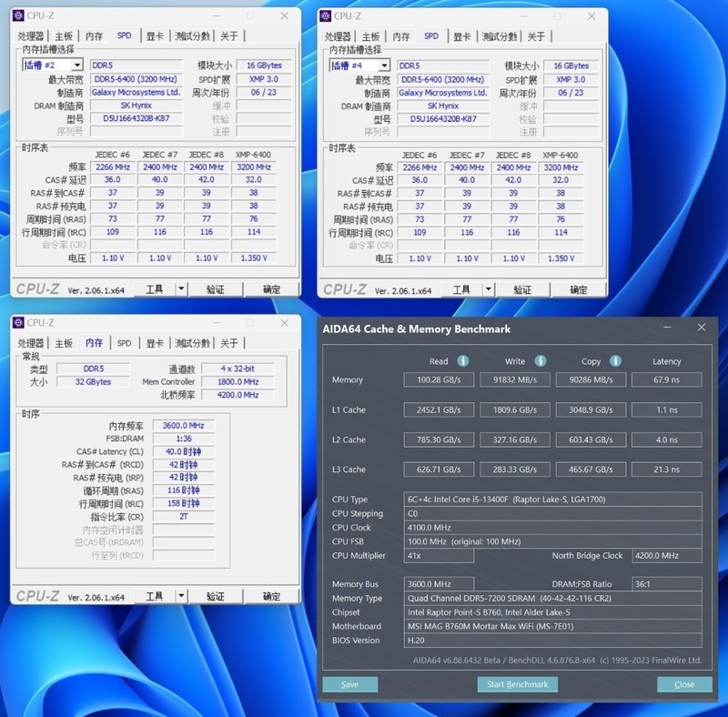Click 内存频率 value 3600.0 MHz in CPU-Z
Viewport: 728px width, 717px height.
coord(184,425)
